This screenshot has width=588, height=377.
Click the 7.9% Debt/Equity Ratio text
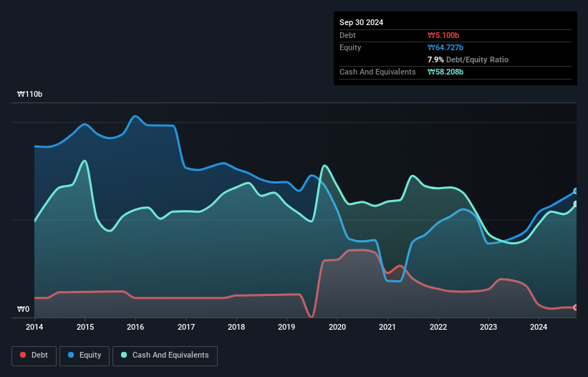(x=468, y=59)
